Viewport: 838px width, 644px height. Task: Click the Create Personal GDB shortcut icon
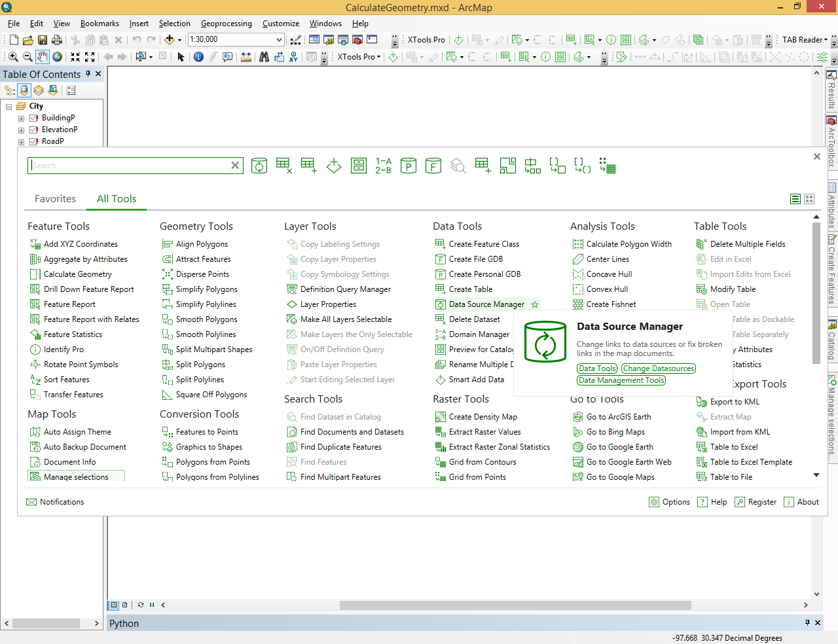pos(409,166)
